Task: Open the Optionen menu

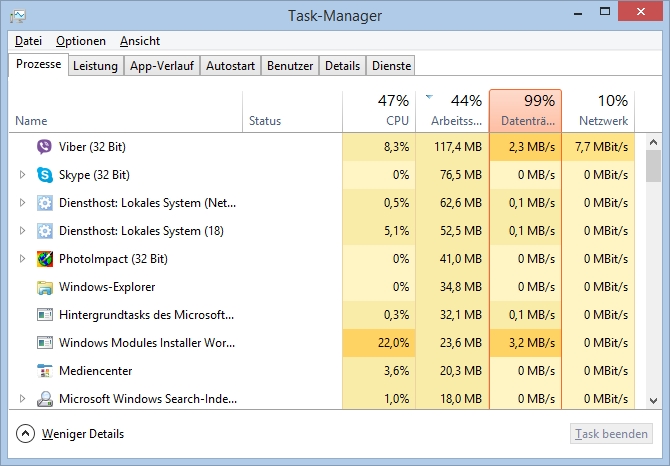Action: point(81,41)
